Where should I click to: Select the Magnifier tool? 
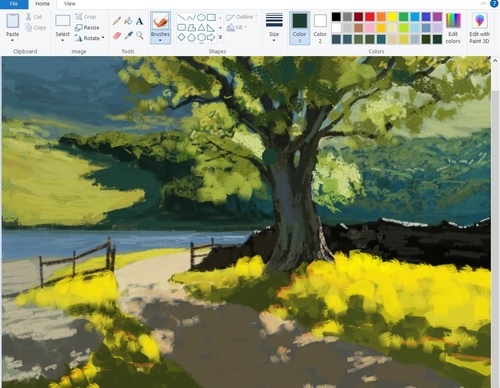pyautogui.click(x=139, y=35)
